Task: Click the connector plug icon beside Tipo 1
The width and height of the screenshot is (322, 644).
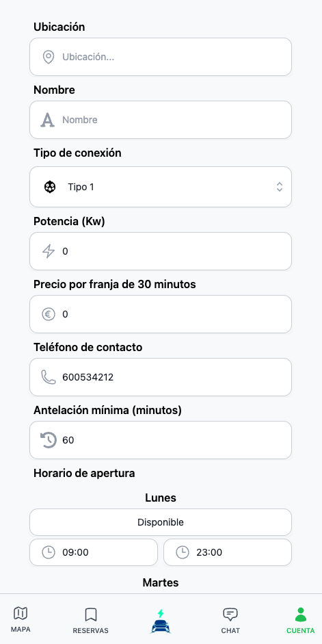Action: (50, 187)
